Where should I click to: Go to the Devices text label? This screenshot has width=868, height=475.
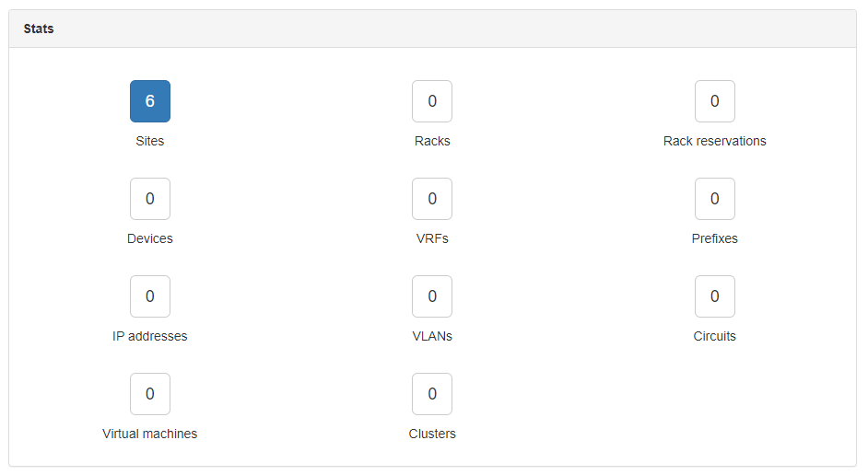tap(150, 239)
